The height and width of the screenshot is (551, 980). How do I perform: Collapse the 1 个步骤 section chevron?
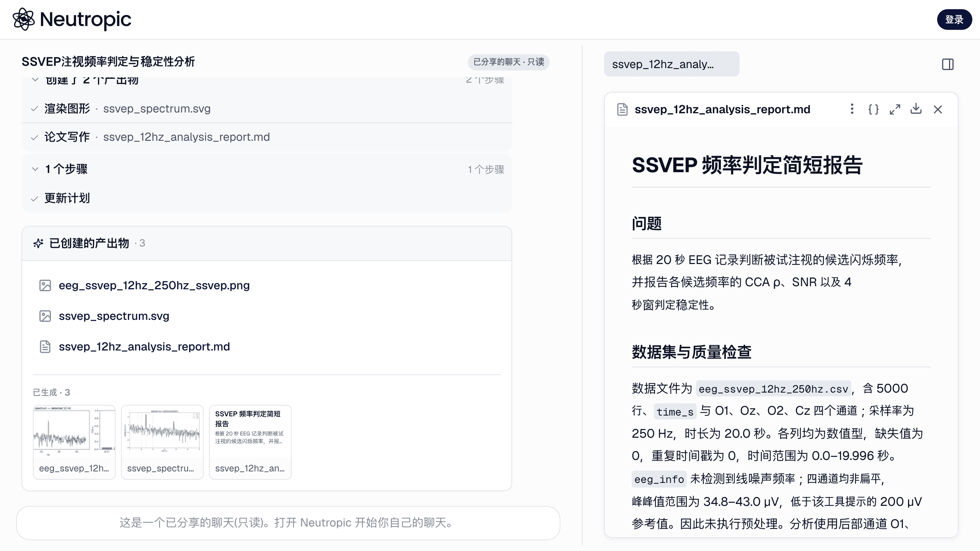pyautogui.click(x=35, y=169)
